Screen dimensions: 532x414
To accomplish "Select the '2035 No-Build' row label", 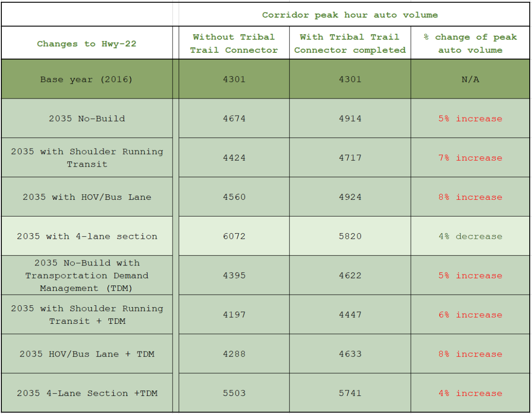I will click(87, 118).
